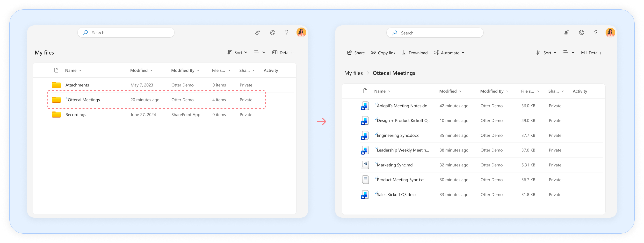
Task: Open the Details pane in the left panel
Action: tap(282, 52)
